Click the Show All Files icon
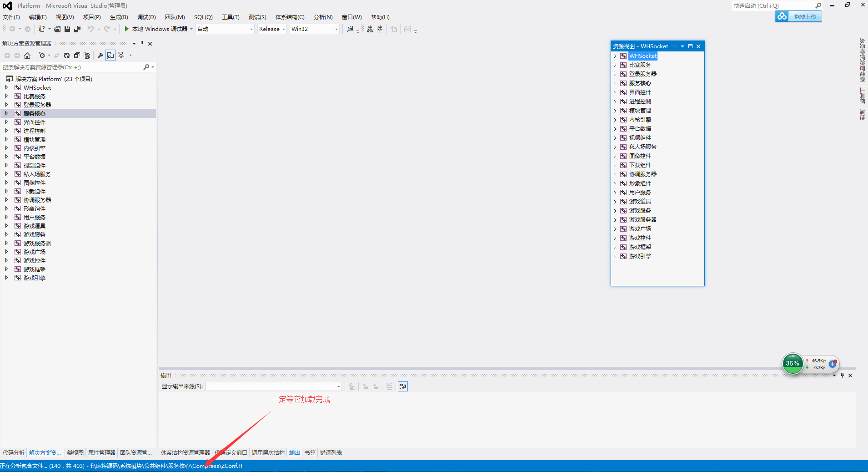Screen dimensions: 868x472 87,56
